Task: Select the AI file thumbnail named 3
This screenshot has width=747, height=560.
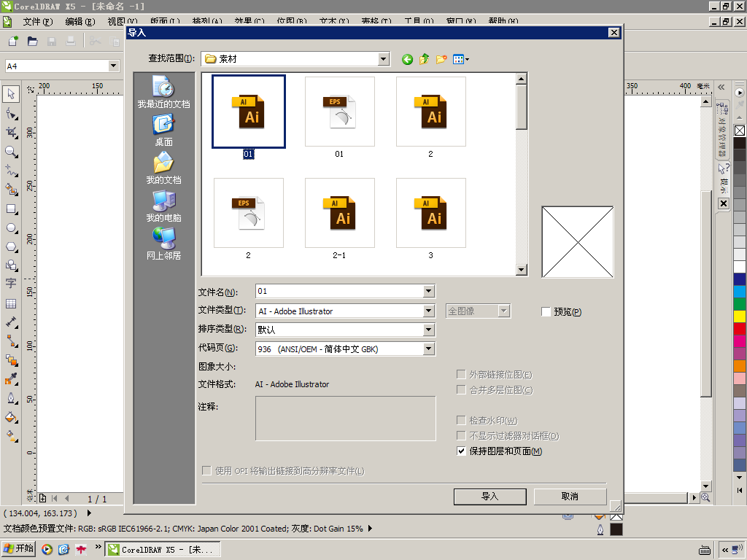Action: pyautogui.click(x=430, y=213)
